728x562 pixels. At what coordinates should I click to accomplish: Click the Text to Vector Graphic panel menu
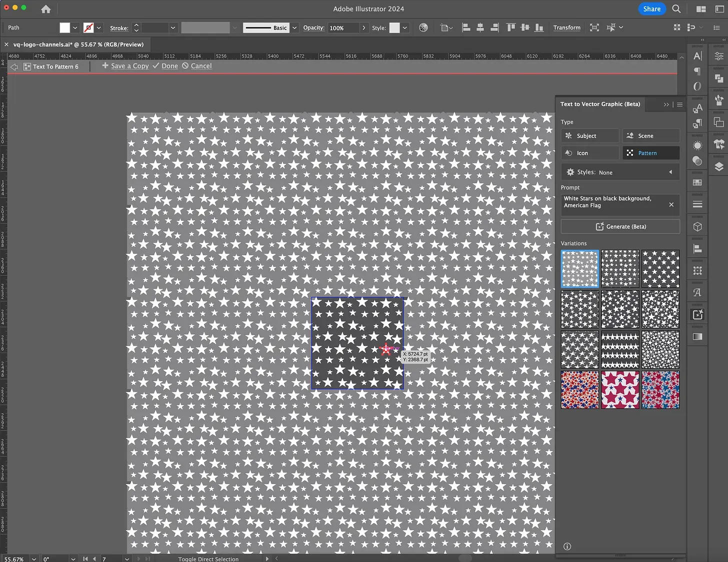pos(679,104)
